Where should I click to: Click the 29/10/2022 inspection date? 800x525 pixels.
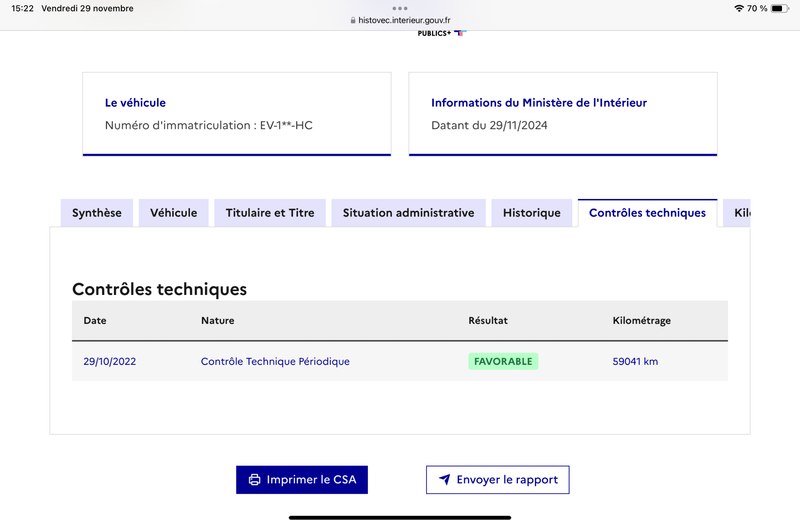110,361
